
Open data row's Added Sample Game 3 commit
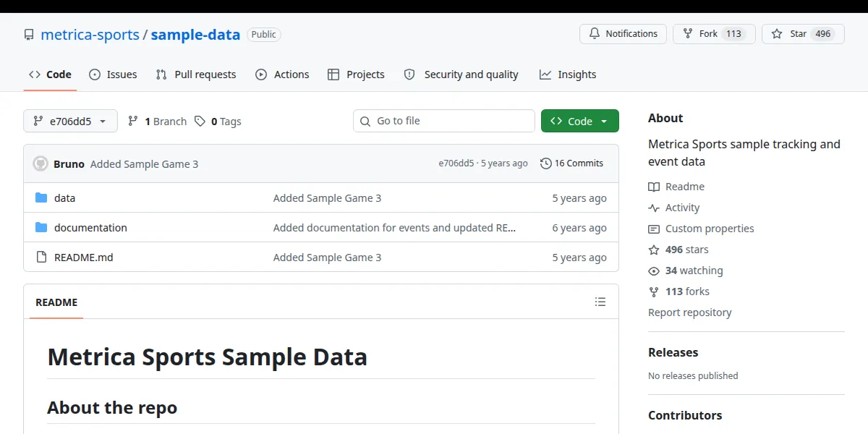coord(327,198)
